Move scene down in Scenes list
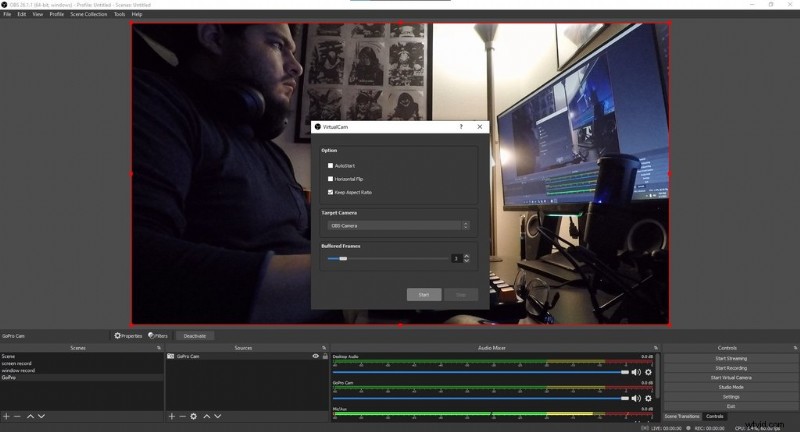Image resolution: width=800 pixels, height=432 pixels. point(41,416)
